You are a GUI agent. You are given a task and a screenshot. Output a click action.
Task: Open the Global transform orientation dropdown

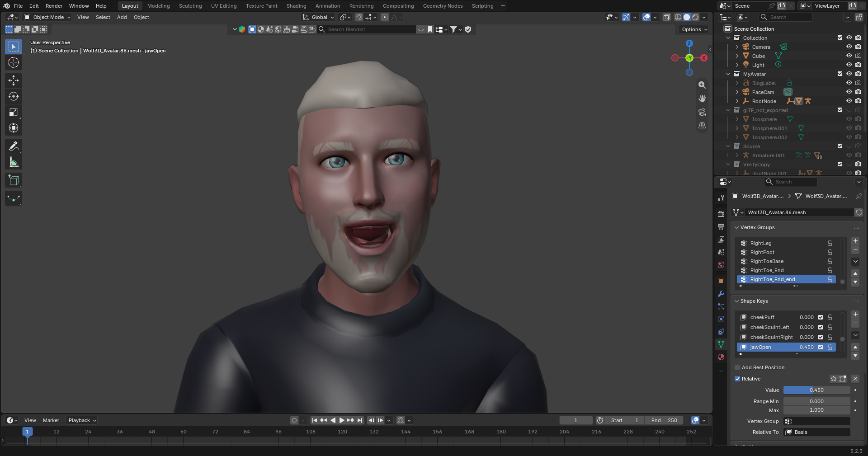point(318,17)
